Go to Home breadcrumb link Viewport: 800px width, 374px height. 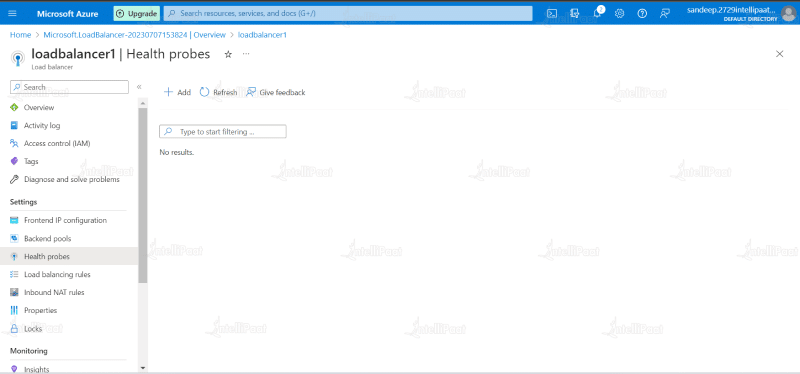(20, 35)
